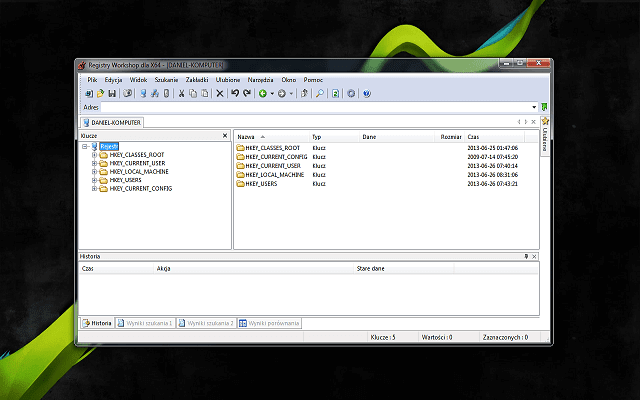Click the blue Help question mark icon

click(x=366, y=93)
